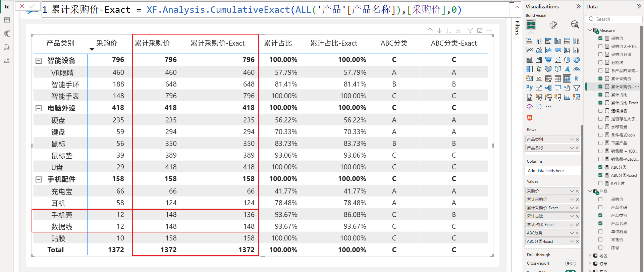The image size is (644, 272).
Task: Expand the 订单 table in Data pane
Action: pyautogui.click(x=590, y=264)
